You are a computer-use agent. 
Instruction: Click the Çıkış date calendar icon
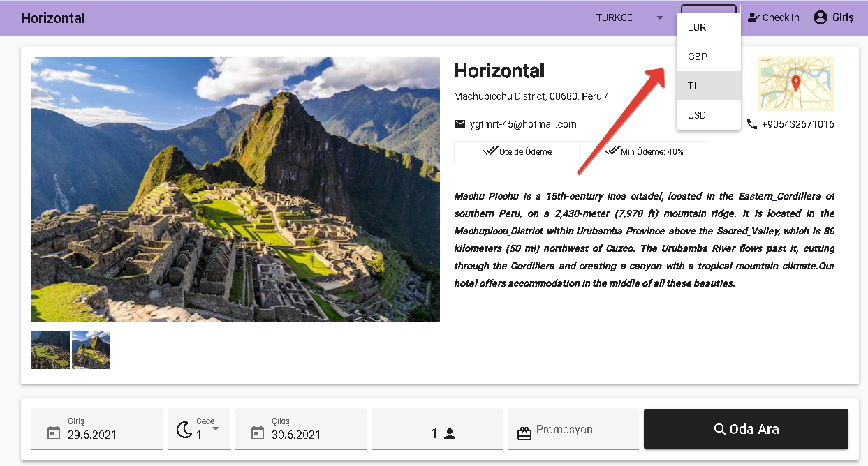coord(257,433)
